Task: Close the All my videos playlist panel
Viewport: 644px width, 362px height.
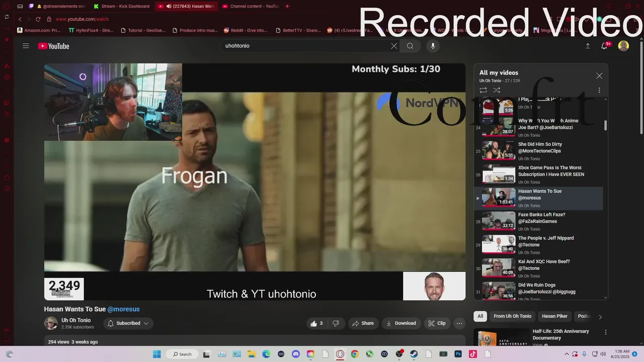Action: point(599,76)
